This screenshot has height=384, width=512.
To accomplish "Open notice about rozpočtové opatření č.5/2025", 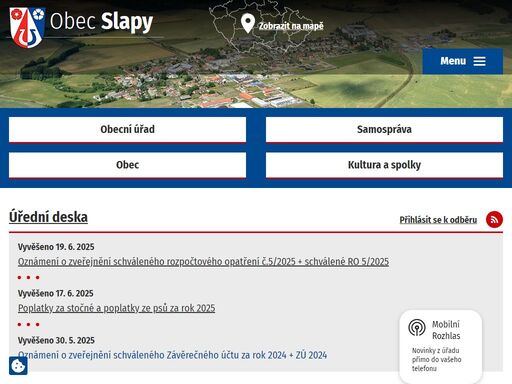I will (x=203, y=262).
